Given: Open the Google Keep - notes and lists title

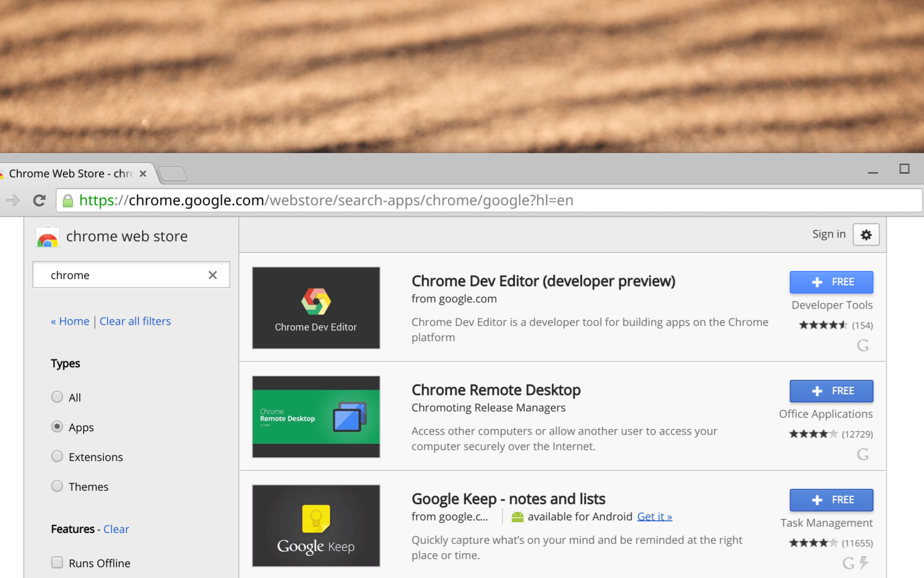Looking at the screenshot, I should [508, 499].
